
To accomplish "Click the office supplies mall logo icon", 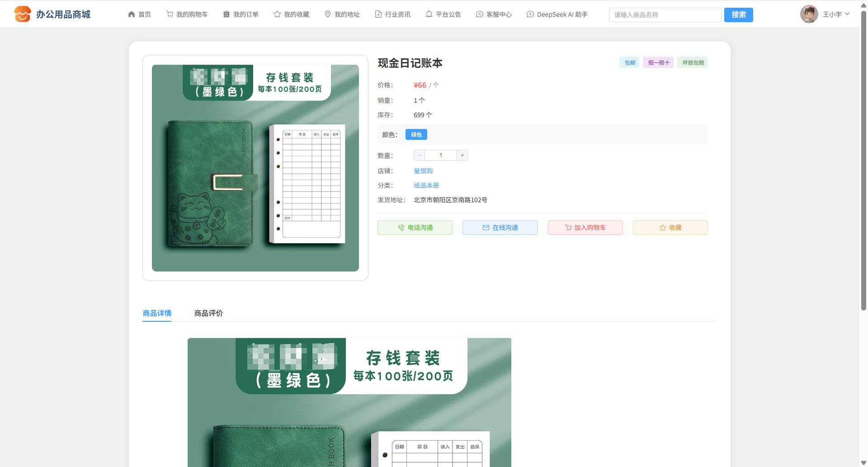I will click(22, 14).
